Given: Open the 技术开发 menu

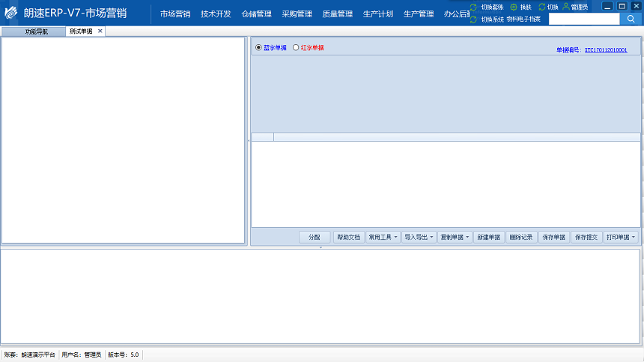Looking at the screenshot, I should (216, 14).
